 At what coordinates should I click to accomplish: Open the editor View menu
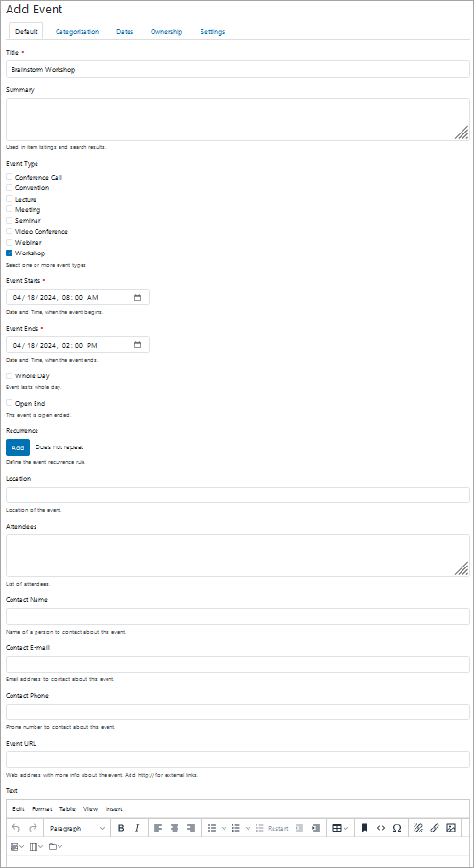coord(91,808)
